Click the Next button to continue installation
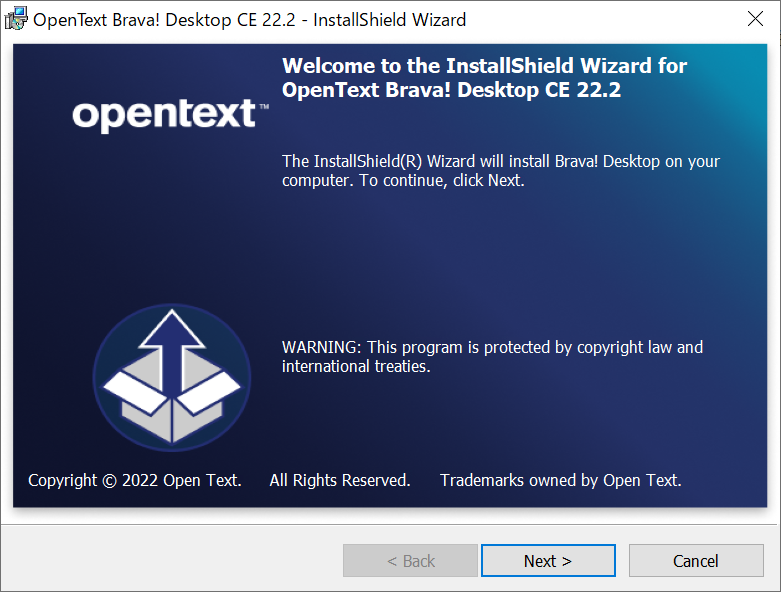 point(548,561)
